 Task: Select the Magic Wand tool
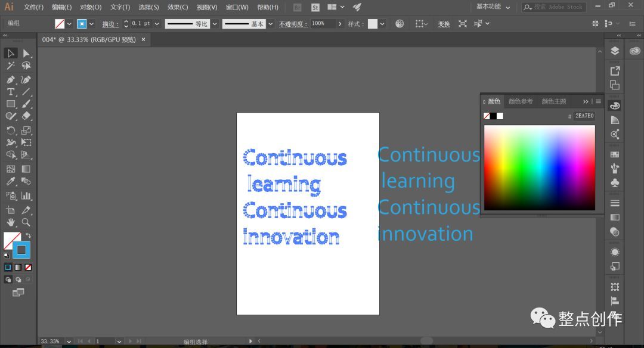(x=11, y=66)
